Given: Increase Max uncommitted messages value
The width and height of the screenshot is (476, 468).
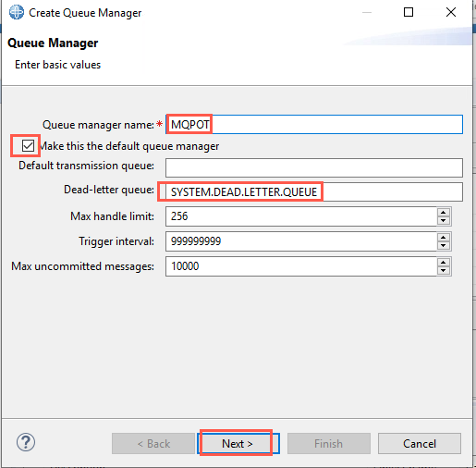Looking at the screenshot, I should (444, 263).
